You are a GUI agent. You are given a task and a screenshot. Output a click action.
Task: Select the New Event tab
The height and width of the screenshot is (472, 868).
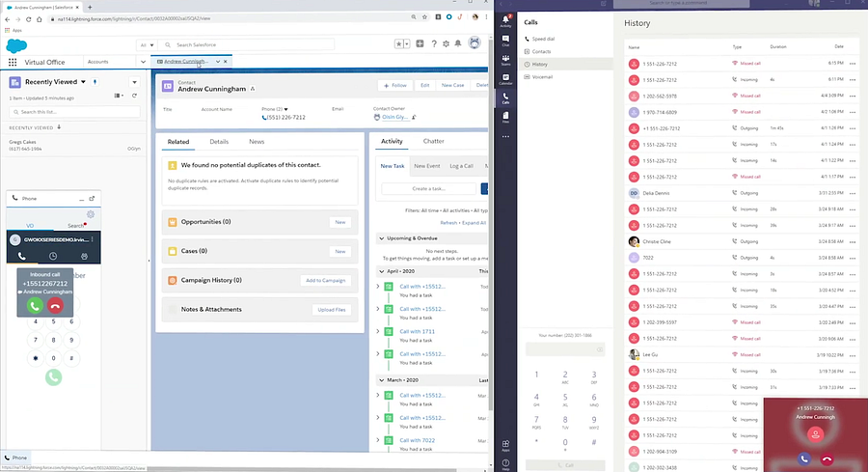click(x=427, y=166)
